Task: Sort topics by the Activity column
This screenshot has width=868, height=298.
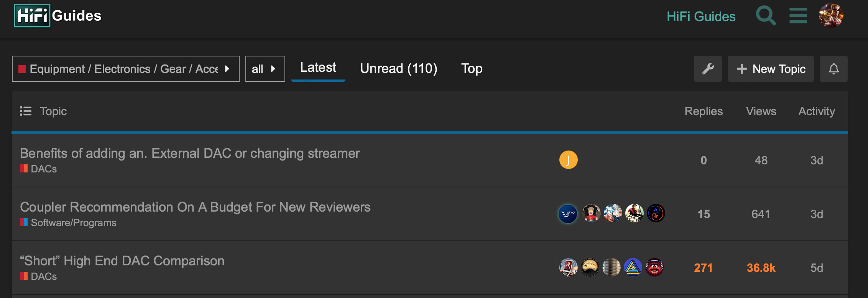Action: [817, 111]
